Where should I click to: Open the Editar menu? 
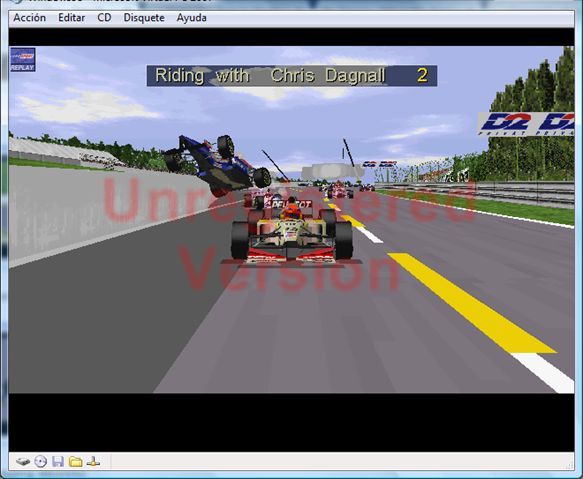click(x=71, y=18)
